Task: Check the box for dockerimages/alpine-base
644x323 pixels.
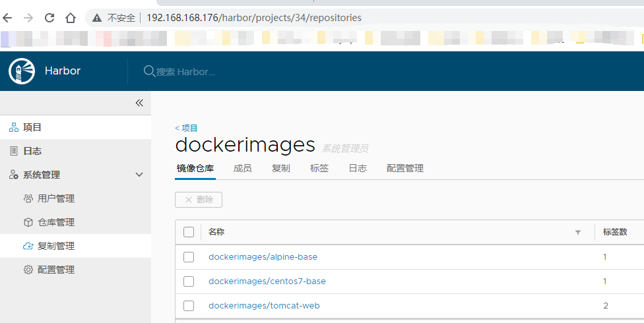Action: pyautogui.click(x=189, y=257)
